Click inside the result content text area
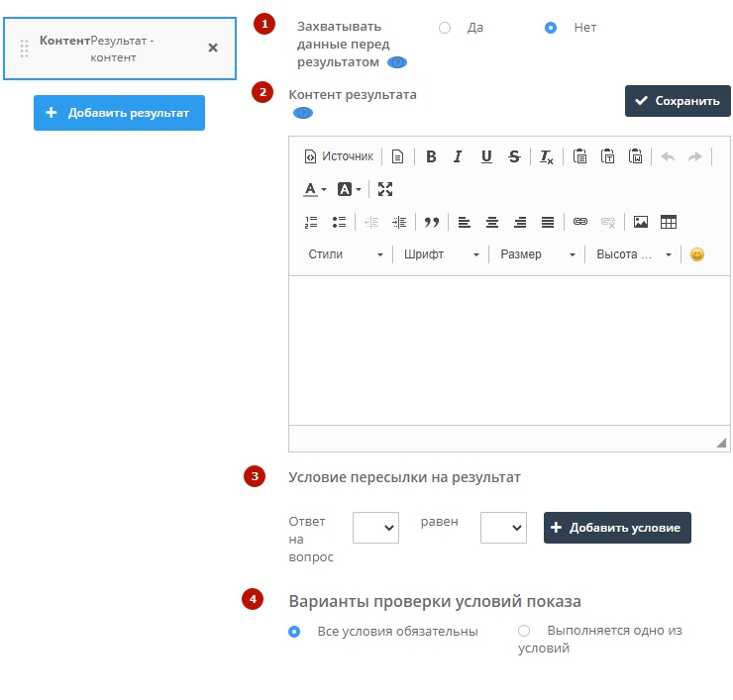This screenshot has width=733, height=700. [x=509, y=350]
